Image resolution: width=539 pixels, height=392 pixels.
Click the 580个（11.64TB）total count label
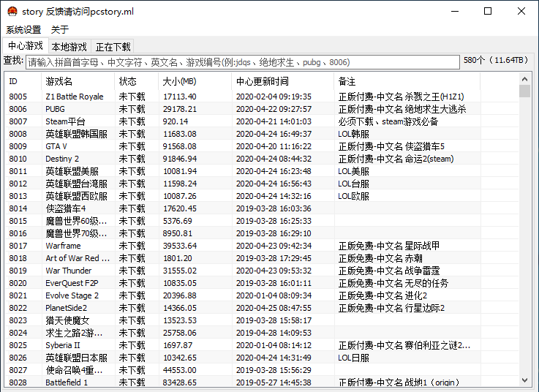click(496, 60)
